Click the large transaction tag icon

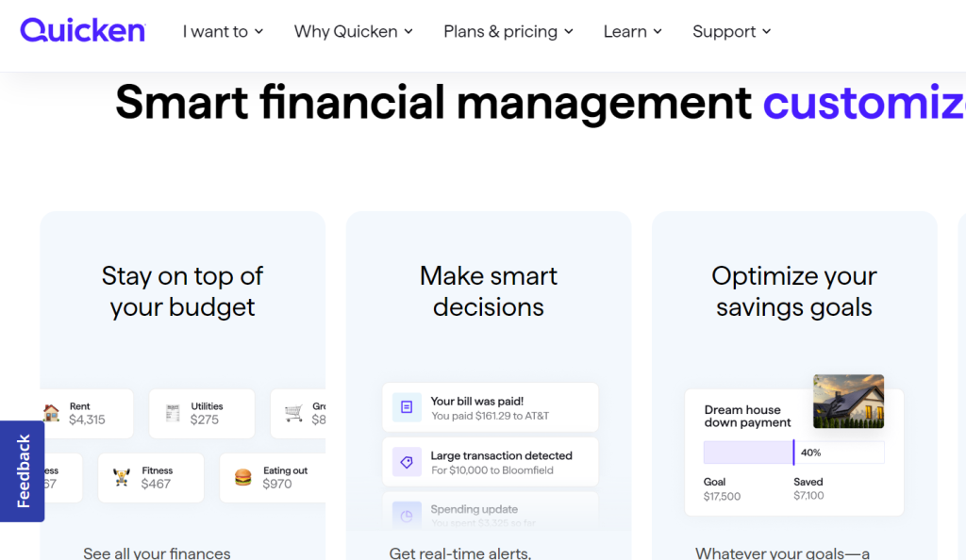click(407, 462)
